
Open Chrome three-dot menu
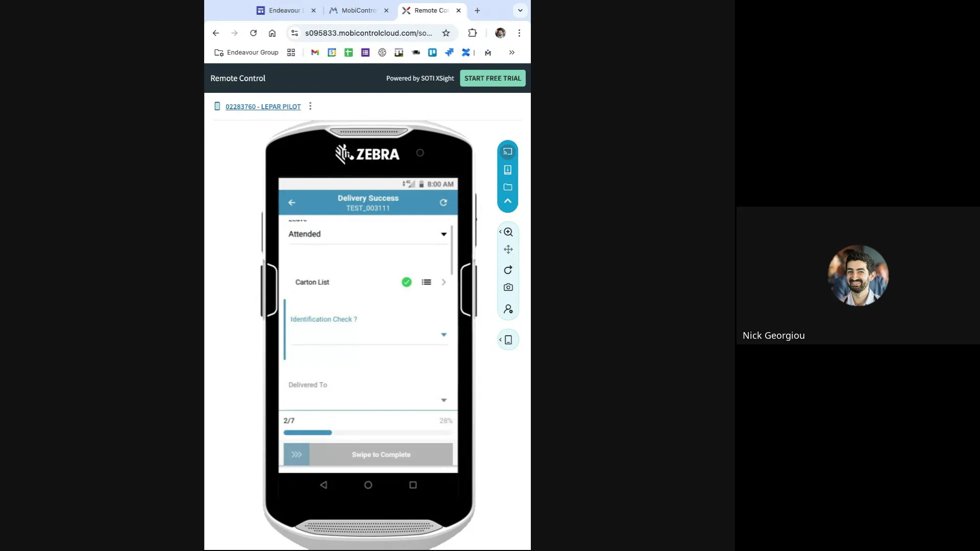point(519,33)
